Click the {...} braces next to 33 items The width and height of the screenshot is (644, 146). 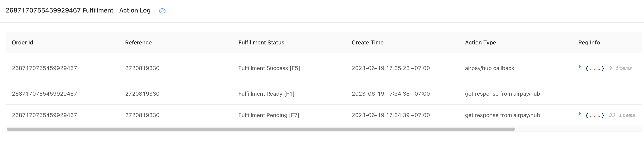594,115
